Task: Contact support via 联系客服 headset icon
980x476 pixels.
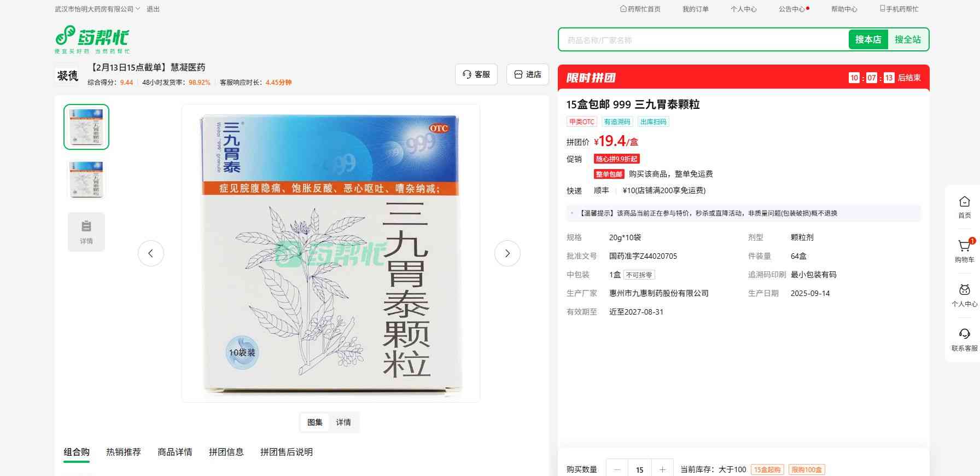Action: pyautogui.click(x=964, y=339)
